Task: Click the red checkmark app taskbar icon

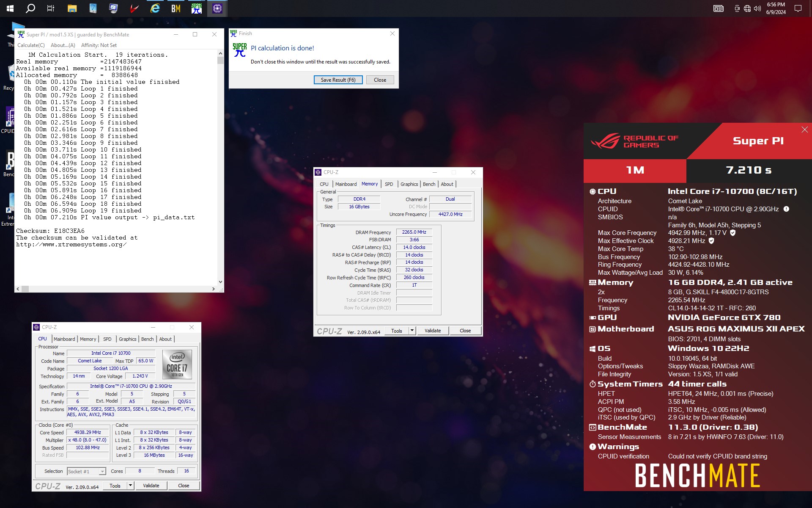Action: 134,8
